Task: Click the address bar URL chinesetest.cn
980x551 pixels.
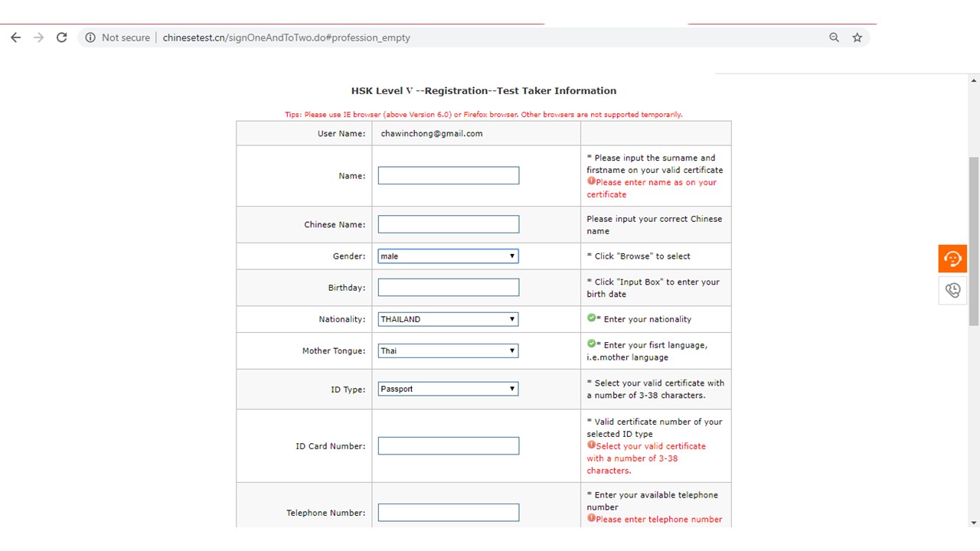Action: point(286,37)
